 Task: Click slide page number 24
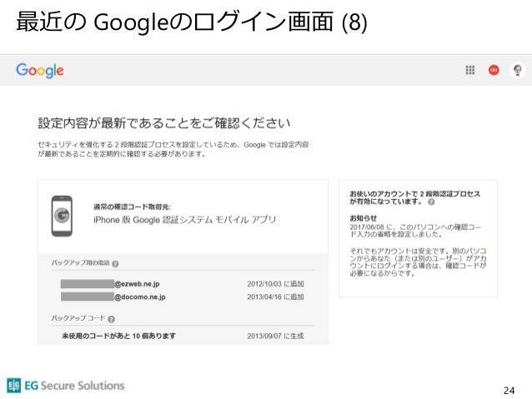[509, 391]
